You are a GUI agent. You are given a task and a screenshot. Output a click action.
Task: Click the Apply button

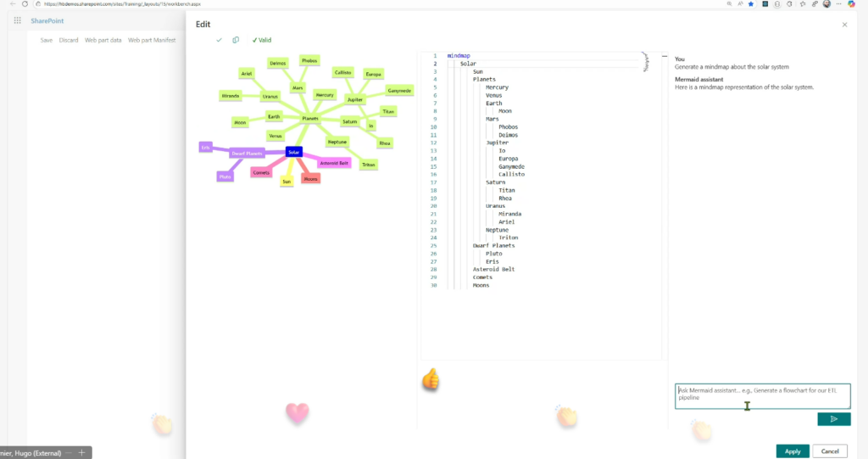pos(793,451)
